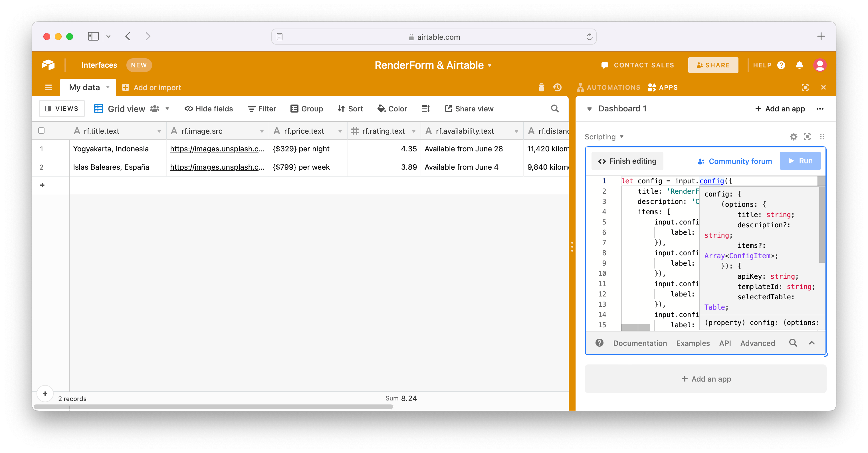Open the Filter option
The width and height of the screenshot is (868, 453).
coord(262,109)
